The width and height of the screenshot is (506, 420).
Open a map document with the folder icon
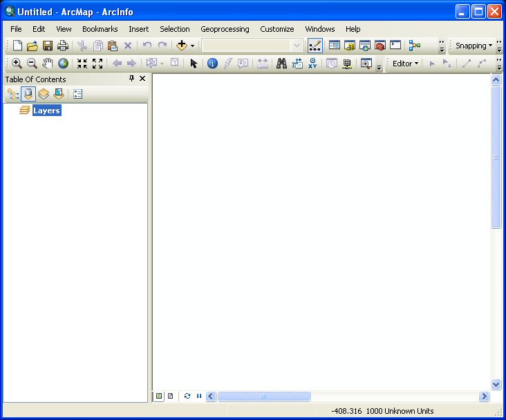pos(32,46)
